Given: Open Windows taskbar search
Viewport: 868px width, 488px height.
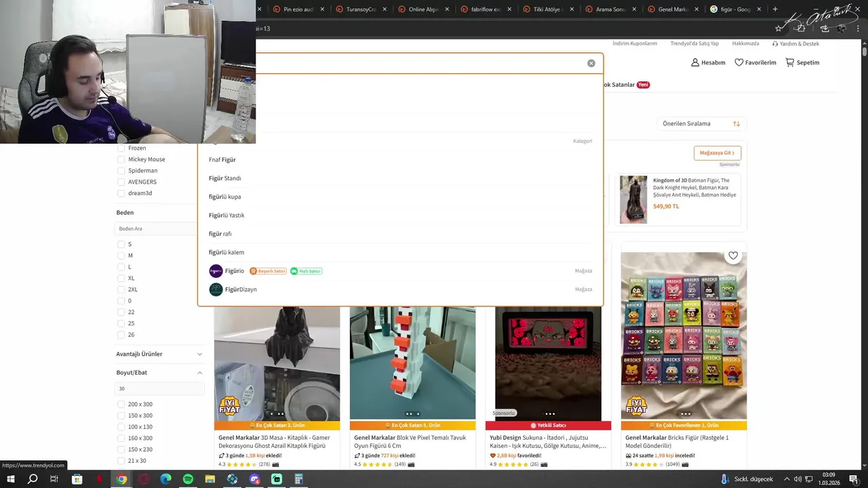Looking at the screenshot, I should [33, 479].
